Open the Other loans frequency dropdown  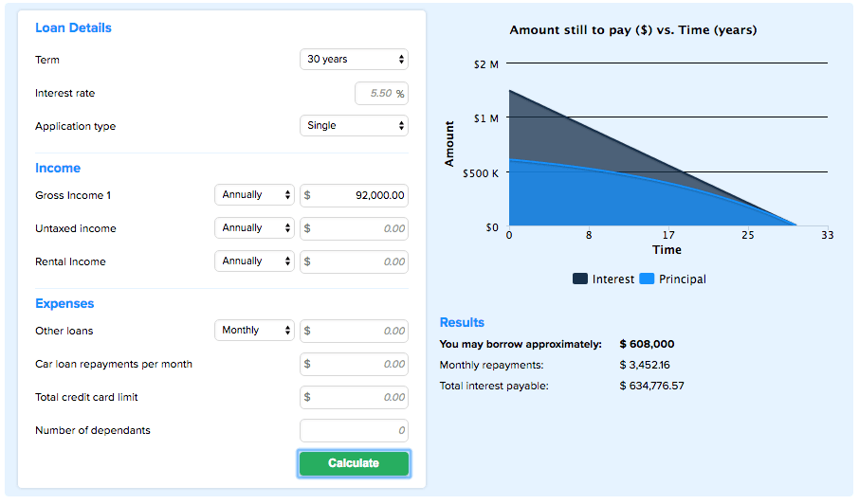coord(254,331)
